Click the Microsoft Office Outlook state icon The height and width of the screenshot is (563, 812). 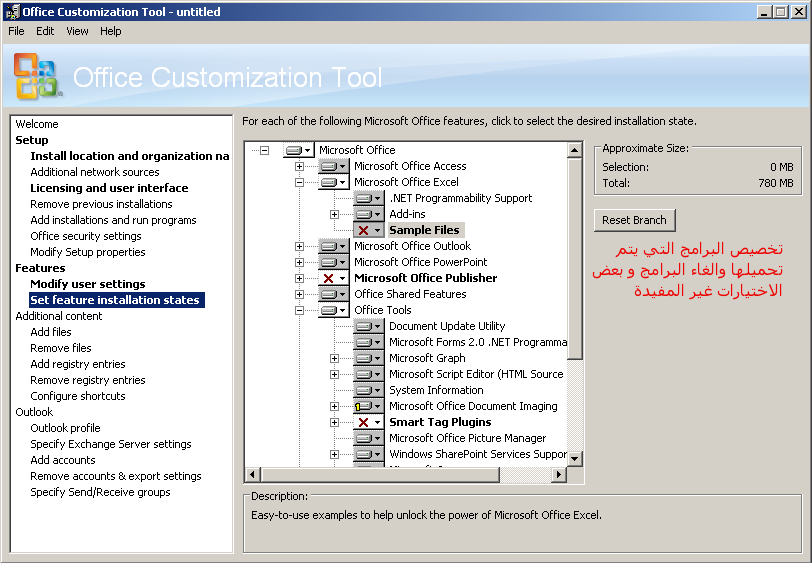coord(334,247)
